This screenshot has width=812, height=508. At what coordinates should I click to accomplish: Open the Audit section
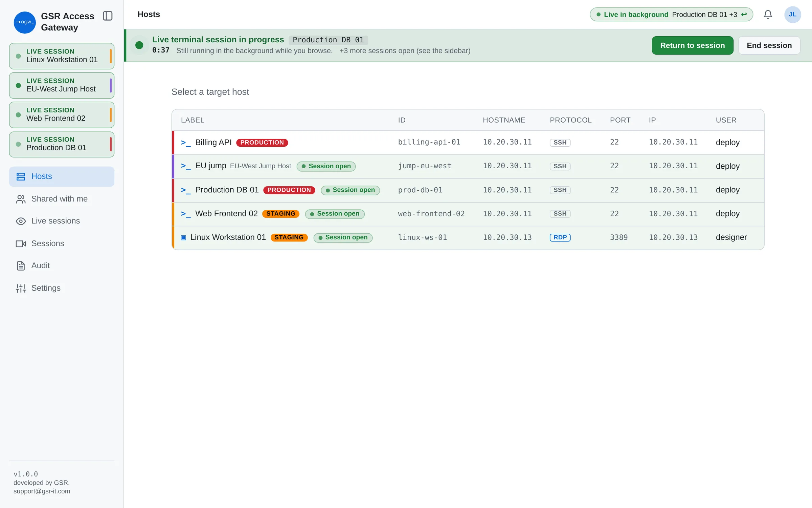click(x=62, y=266)
